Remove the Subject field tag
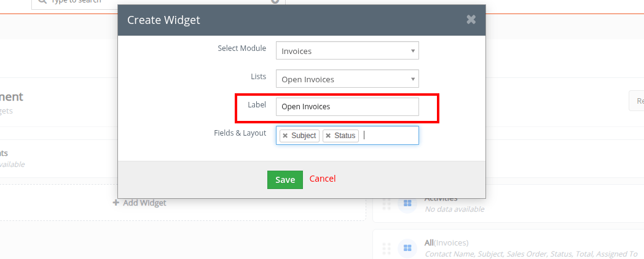644x259 pixels. coord(285,136)
